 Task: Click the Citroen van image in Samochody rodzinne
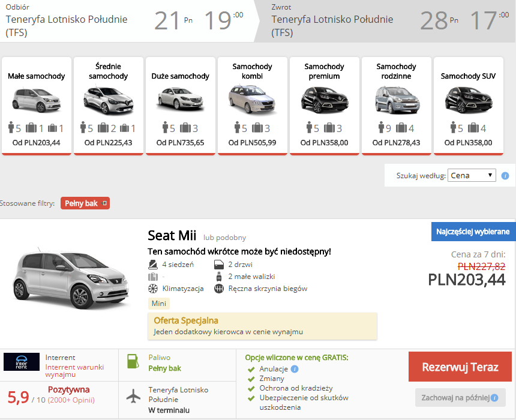[397, 100]
